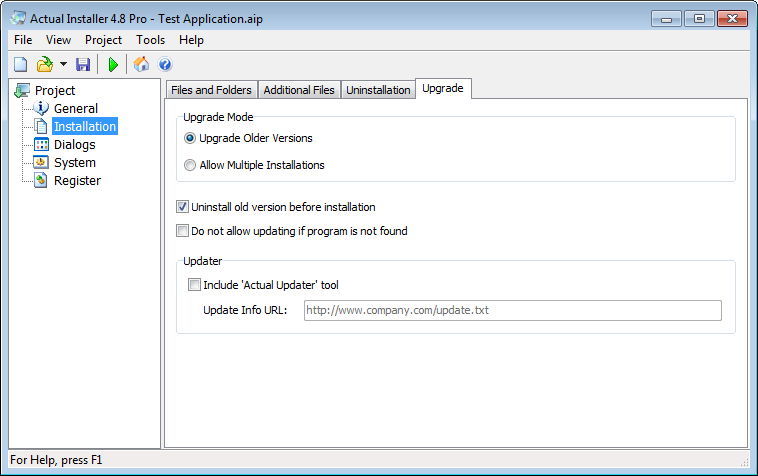
Task: Select Installation in the project tree
Action: [85, 126]
